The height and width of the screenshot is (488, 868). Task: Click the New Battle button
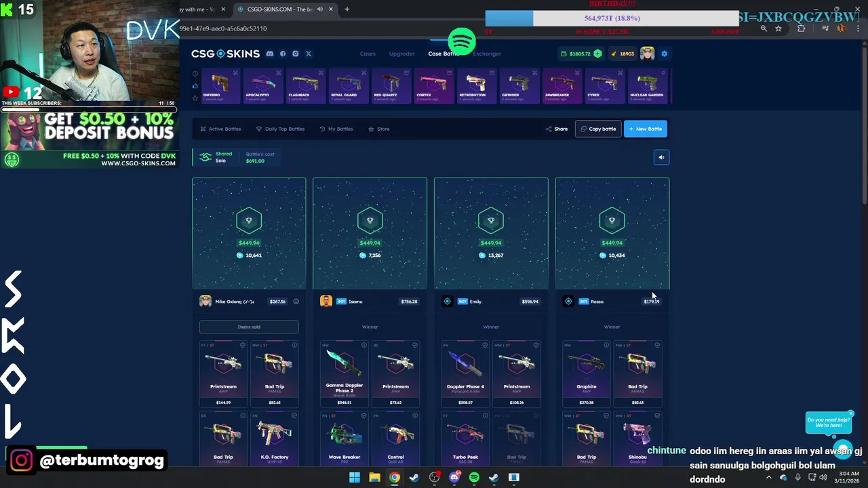pyautogui.click(x=646, y=129)
